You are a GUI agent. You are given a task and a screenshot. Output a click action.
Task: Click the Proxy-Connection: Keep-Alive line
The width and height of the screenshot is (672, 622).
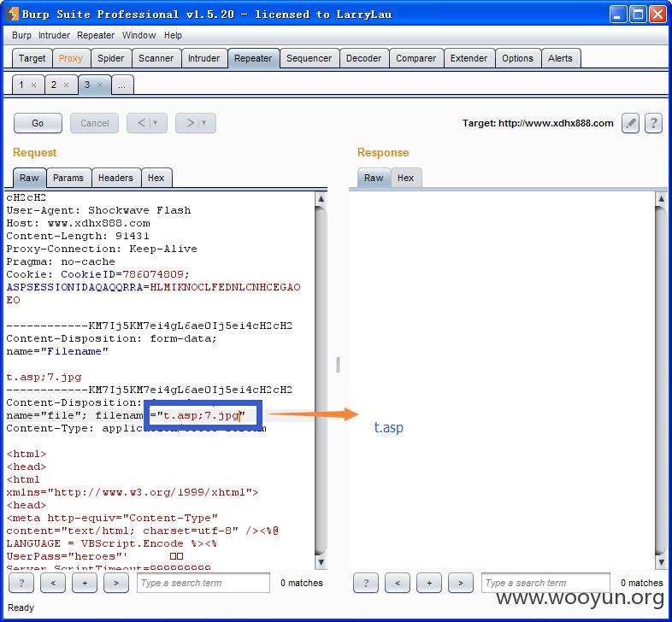(x=102, y=249)
